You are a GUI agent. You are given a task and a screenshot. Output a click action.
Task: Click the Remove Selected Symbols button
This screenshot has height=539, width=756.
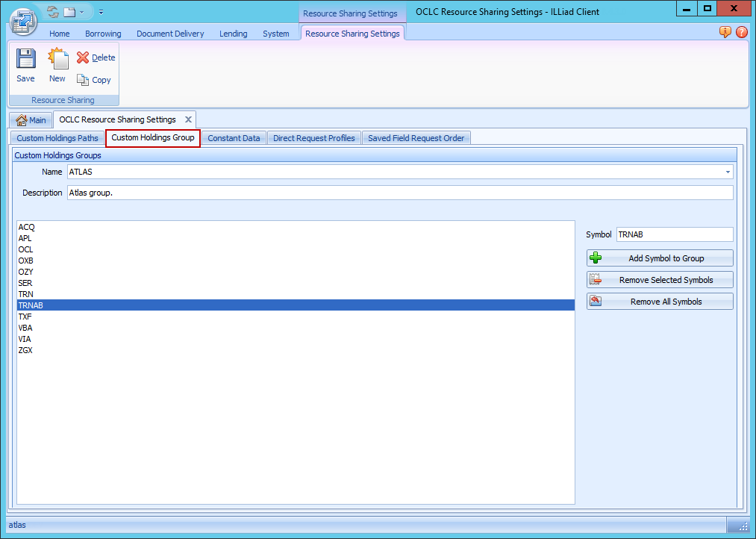click(x=660, y=279)
